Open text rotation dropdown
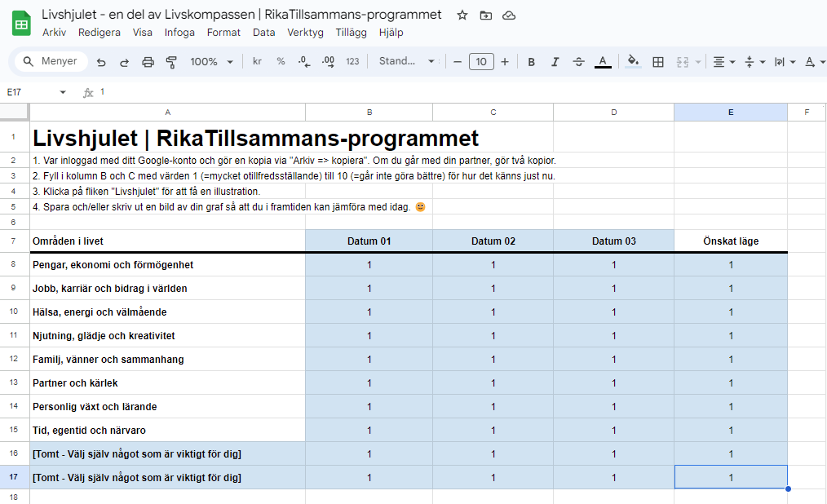The width and height of the screenshot is (827, 504). click(x=815, y=62)
